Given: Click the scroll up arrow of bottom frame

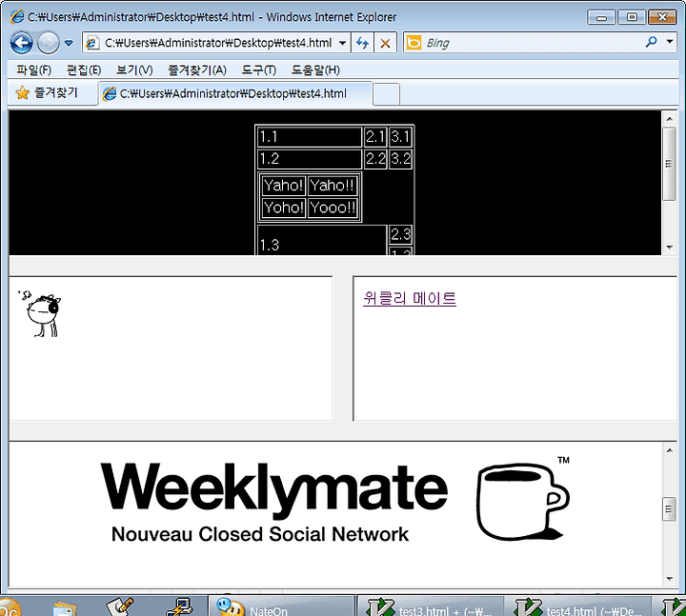Looking at the screenshot, I should point(670,450).
